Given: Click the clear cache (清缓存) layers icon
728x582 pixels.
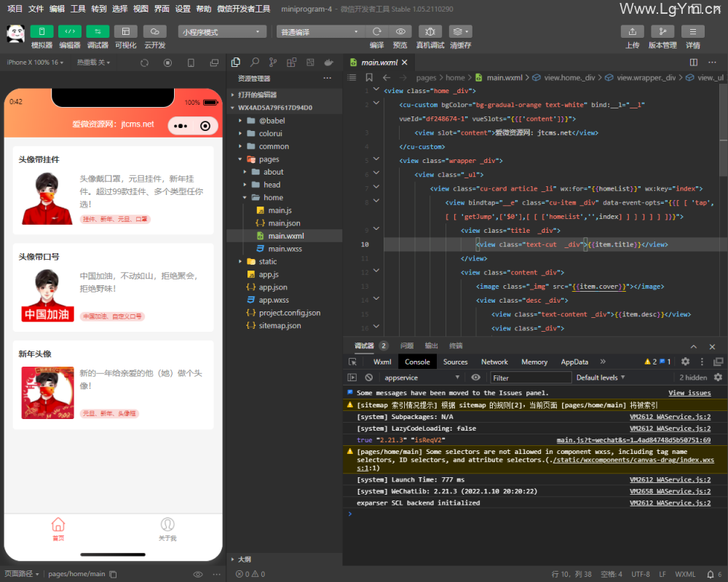Looking at the screenshot, I should coord(461,31).
